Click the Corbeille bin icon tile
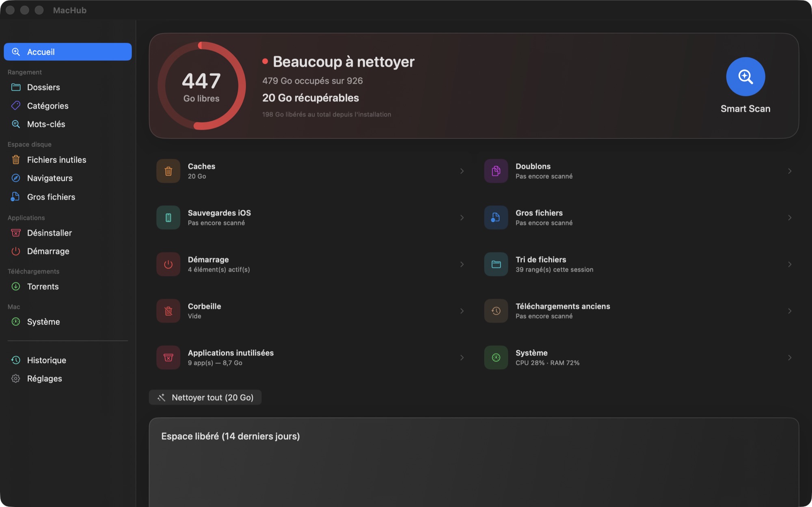812x507 pixels. tap(168, 311)
